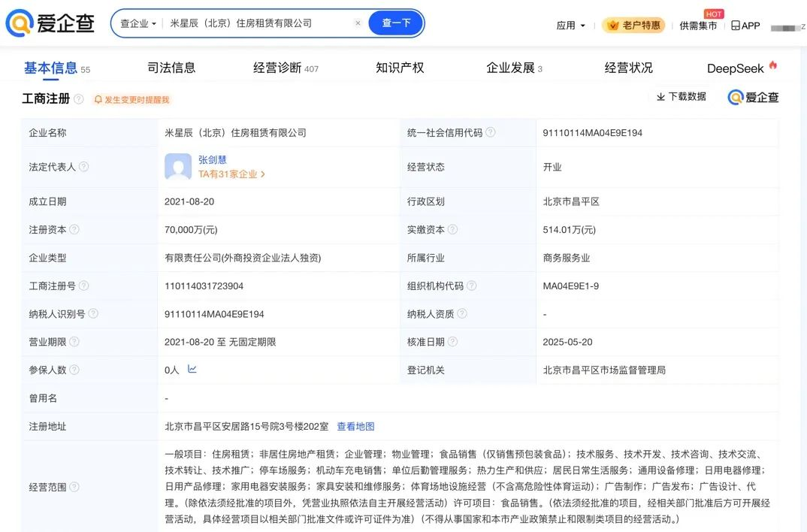Switch to the 知识产权 tab

pos(400,68)
